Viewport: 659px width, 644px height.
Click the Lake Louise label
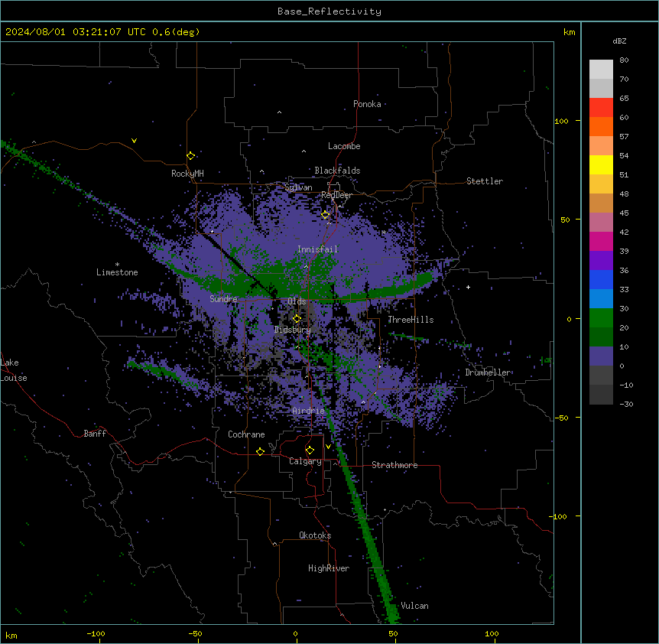coord(14,370)
